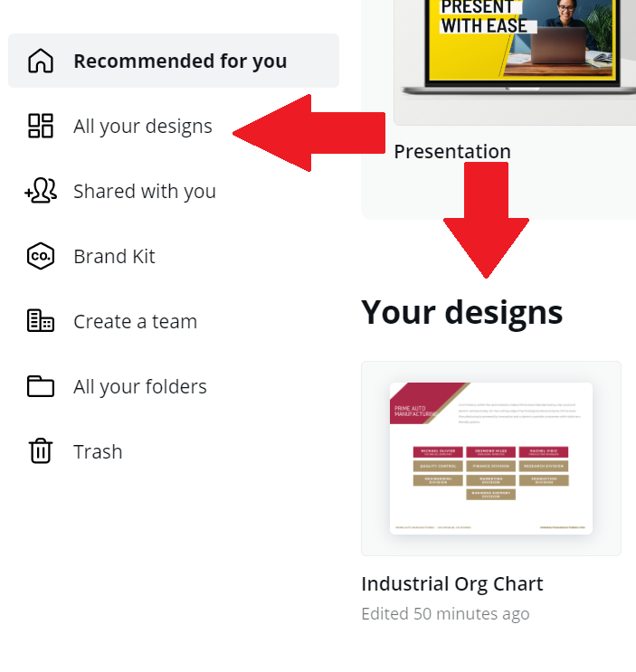Click the building icon for Create a team

(41, 321)
